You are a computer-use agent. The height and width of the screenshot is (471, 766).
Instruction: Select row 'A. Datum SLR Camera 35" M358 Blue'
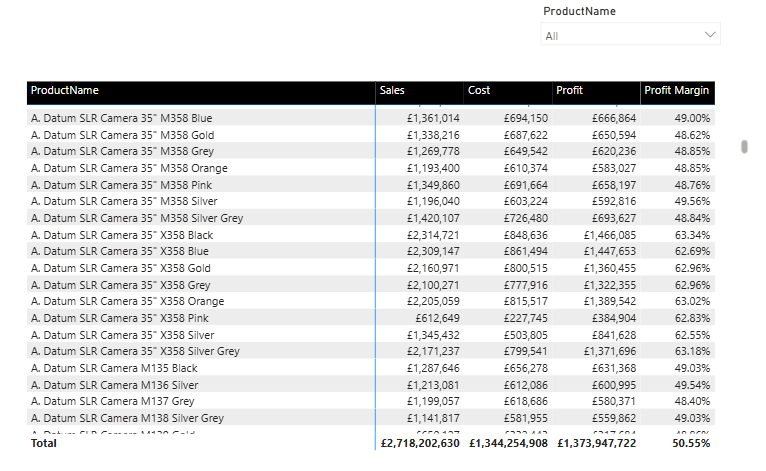122,118
